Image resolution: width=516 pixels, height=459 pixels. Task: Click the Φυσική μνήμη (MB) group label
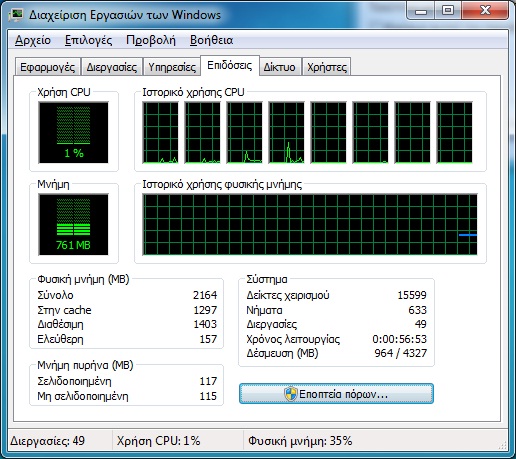83,279
